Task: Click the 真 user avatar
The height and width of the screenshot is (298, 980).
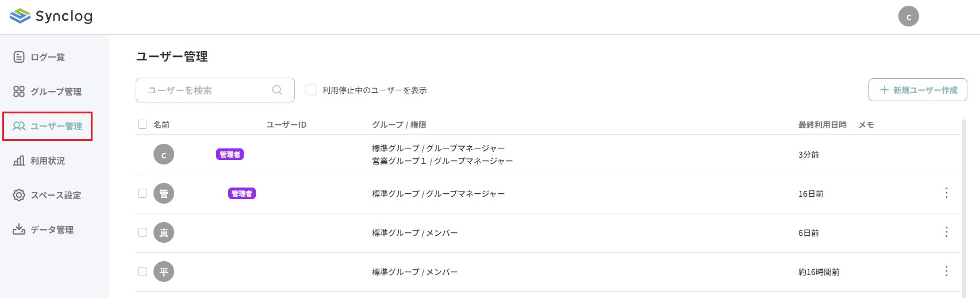Action: pyautogui.click(x=164, y=232)
